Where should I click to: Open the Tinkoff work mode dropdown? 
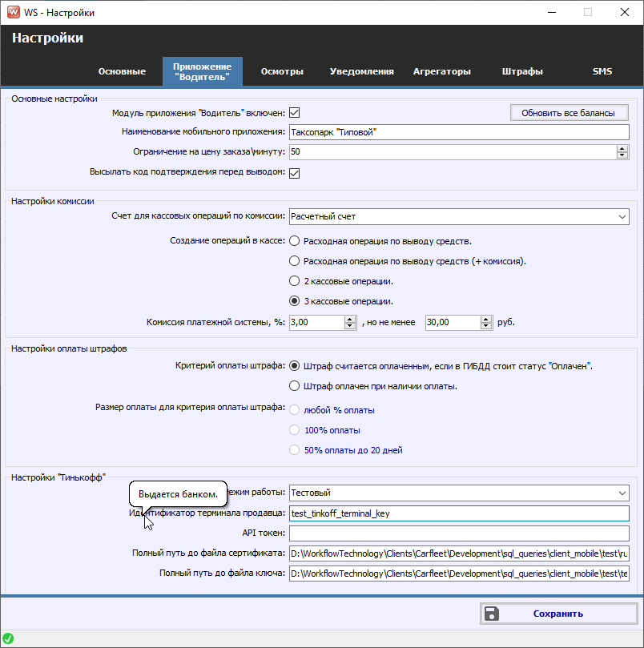point(622,493)
